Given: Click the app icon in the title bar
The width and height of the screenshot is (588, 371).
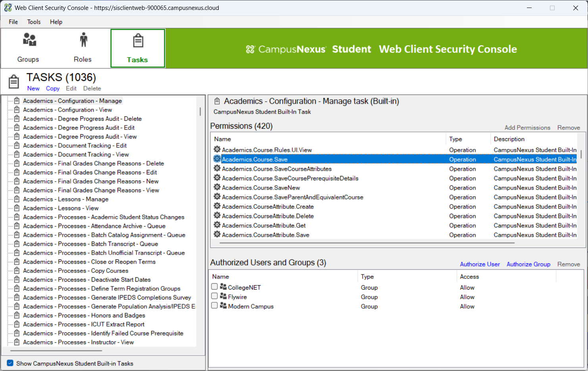Looking at the screenshot, I should coord(8,8).
